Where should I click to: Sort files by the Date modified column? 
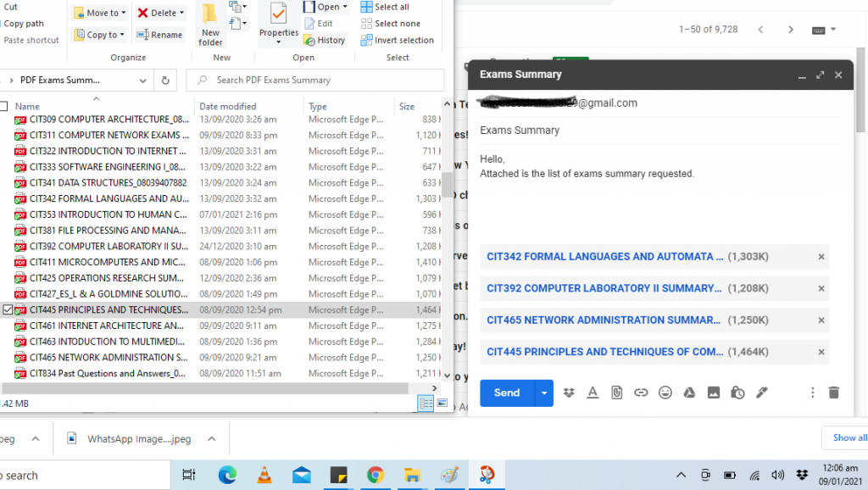227,107
